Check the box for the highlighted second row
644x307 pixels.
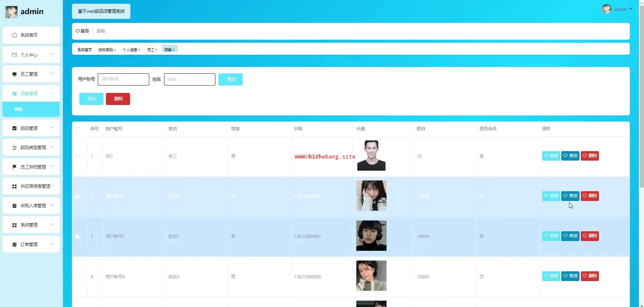coord(78,197)
